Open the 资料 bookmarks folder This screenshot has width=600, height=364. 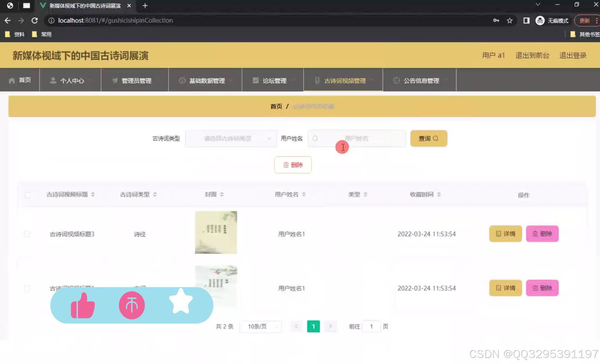click(15, 34)
